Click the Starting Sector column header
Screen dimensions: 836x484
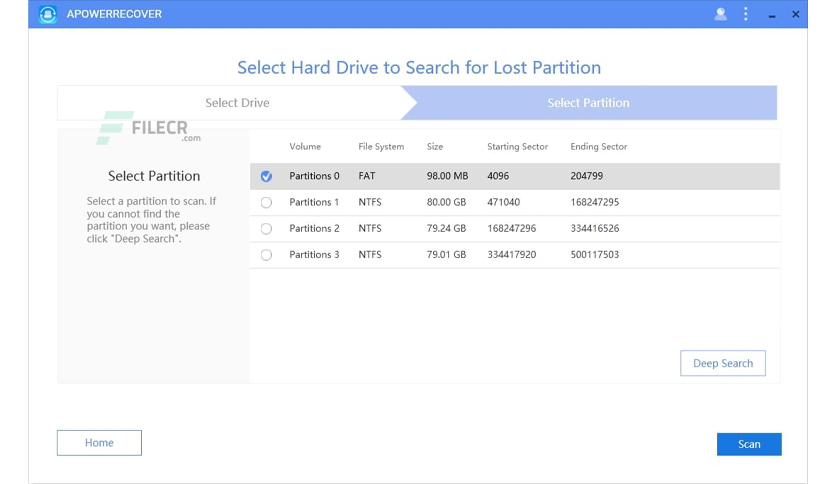click(517, 147)
